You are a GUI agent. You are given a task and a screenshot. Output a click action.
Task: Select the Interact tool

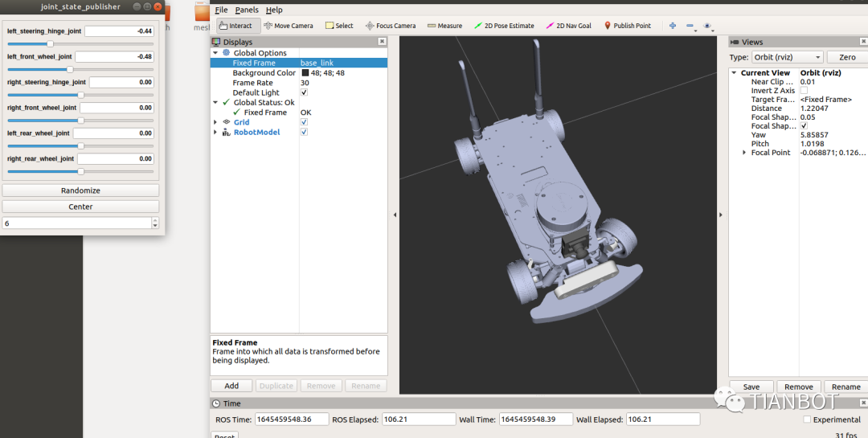(238, 26)
